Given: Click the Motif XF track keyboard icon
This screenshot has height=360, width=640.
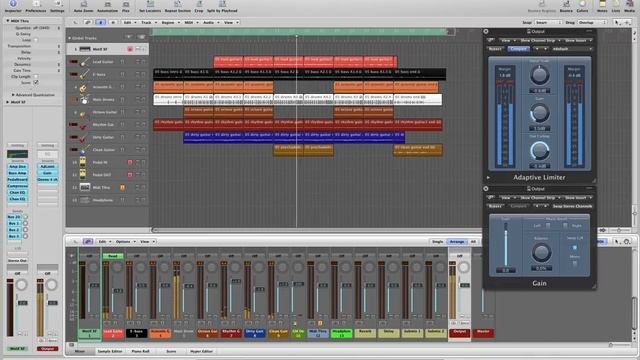Looking at the screenshot, I should pos(85,49).
